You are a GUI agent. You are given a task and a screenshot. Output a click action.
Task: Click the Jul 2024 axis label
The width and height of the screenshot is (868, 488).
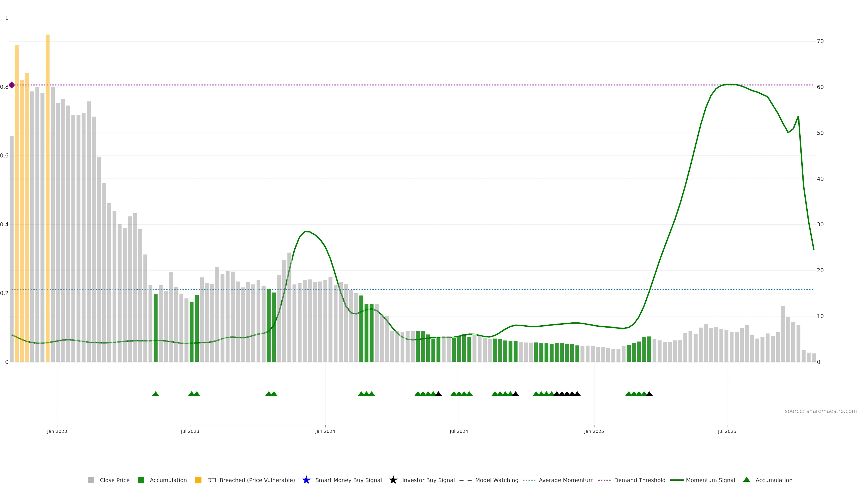459,431
